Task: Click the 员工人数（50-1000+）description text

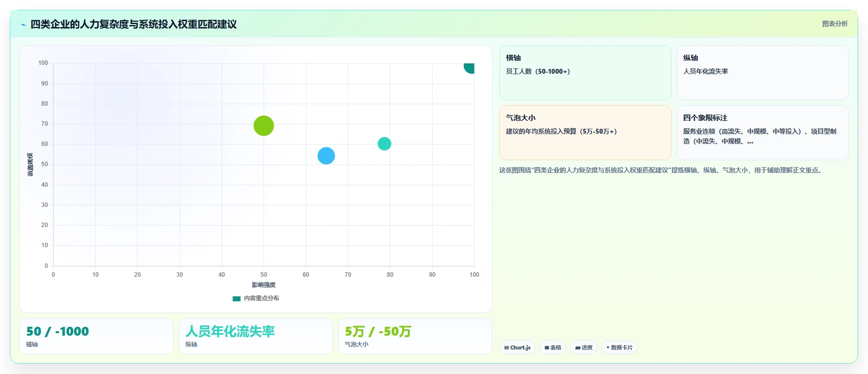Action: pyautogui.click(x=538, y=71)
